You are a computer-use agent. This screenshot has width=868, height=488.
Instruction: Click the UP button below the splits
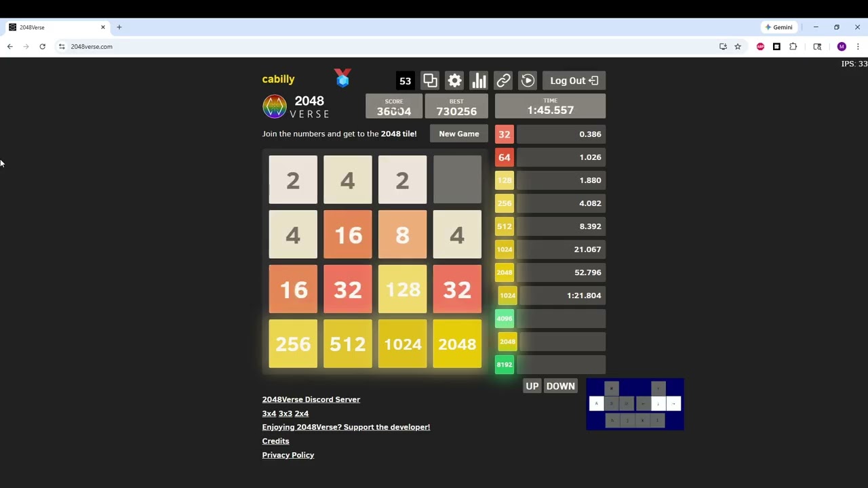pos(532,386)
